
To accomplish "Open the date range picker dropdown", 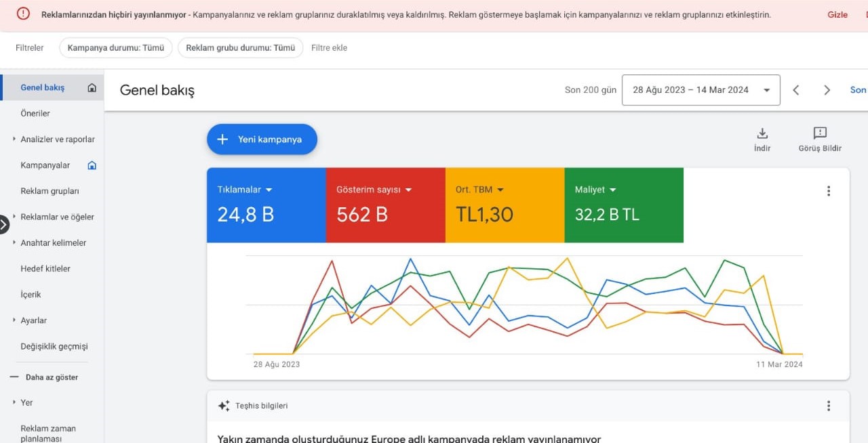I will pos(701,90).
